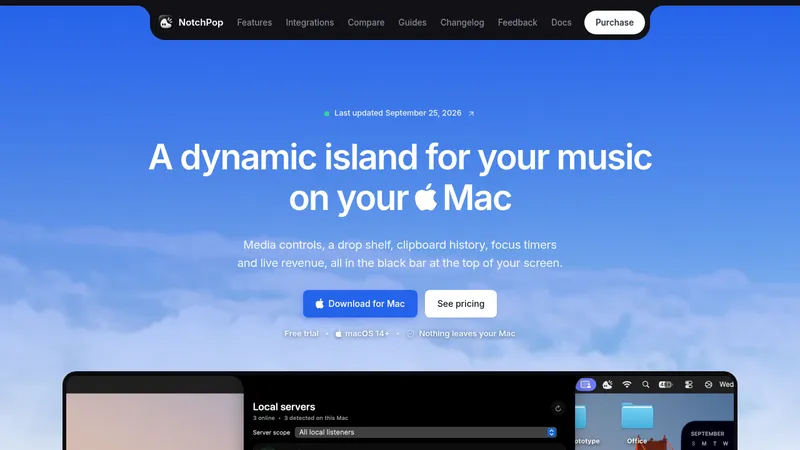Click the Local servers heading
The height and width of the screenshot is (450, 800).
284,407
